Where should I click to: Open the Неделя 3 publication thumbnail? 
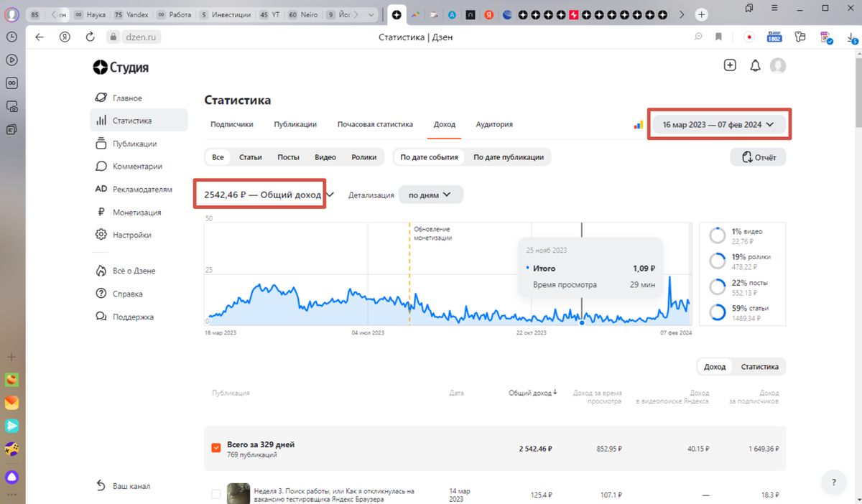[x=238, y=494]
